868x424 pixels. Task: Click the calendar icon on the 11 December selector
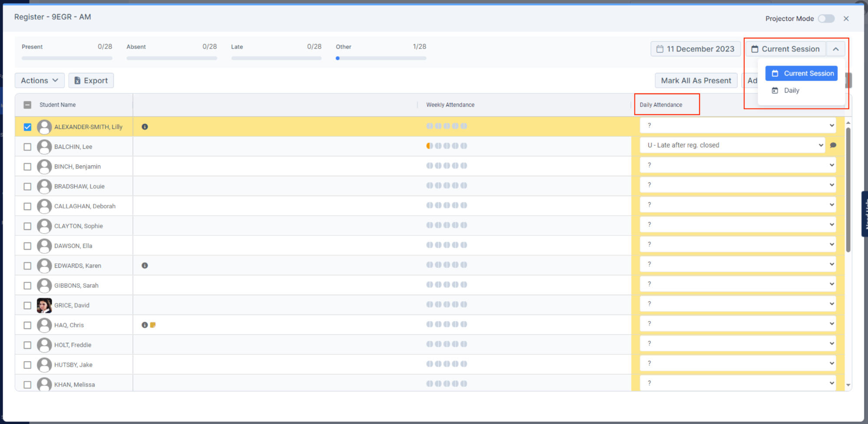point(659,49)
